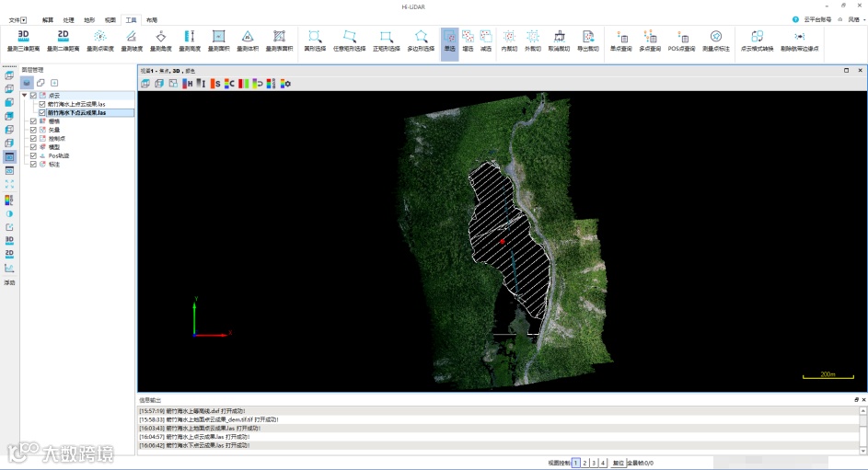Uncheck the 点云 layer group checkbox

click(x=34, y=95)
